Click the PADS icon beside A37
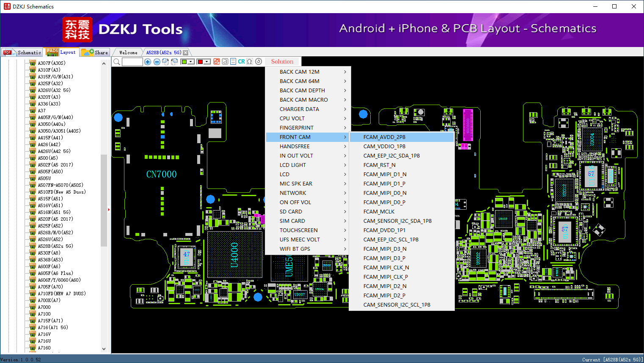The height and width of the screenshot is (363, 644). tap(33, 111)
